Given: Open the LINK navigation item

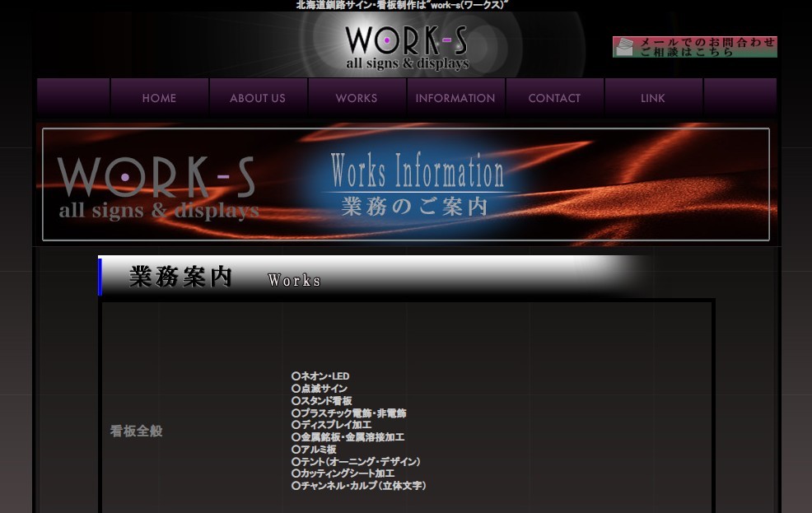Looking at the screenshot, I should [x=653, y=98].
